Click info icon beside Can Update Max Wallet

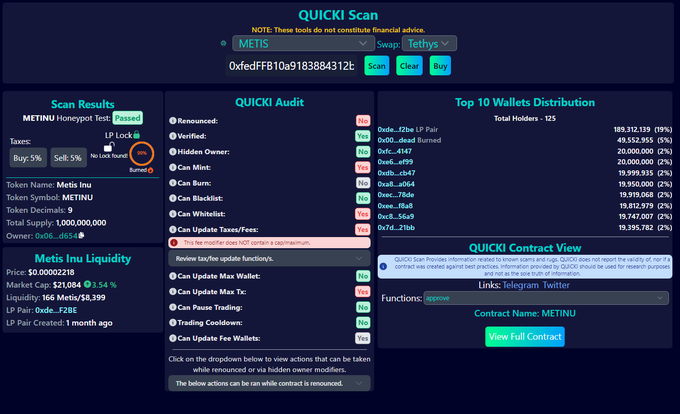point(173,276)
